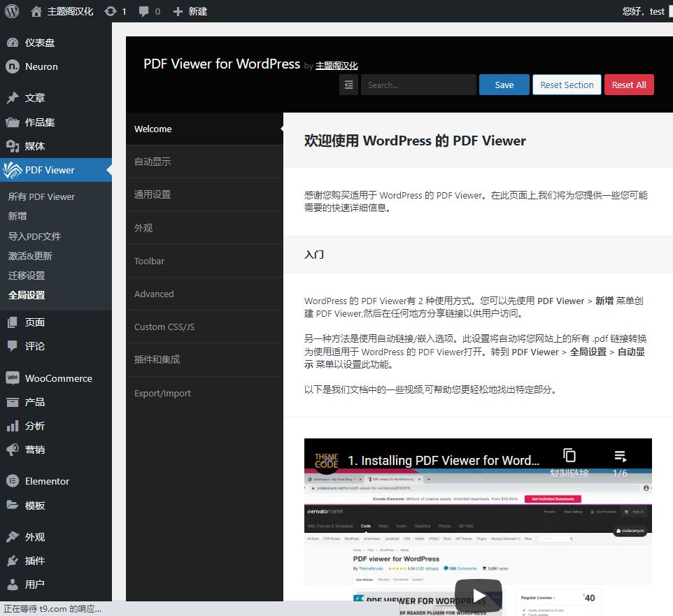Select the Export/Import tab
Image resolution: width=673 pixels, height=616 pixels.
click(205, 394)
